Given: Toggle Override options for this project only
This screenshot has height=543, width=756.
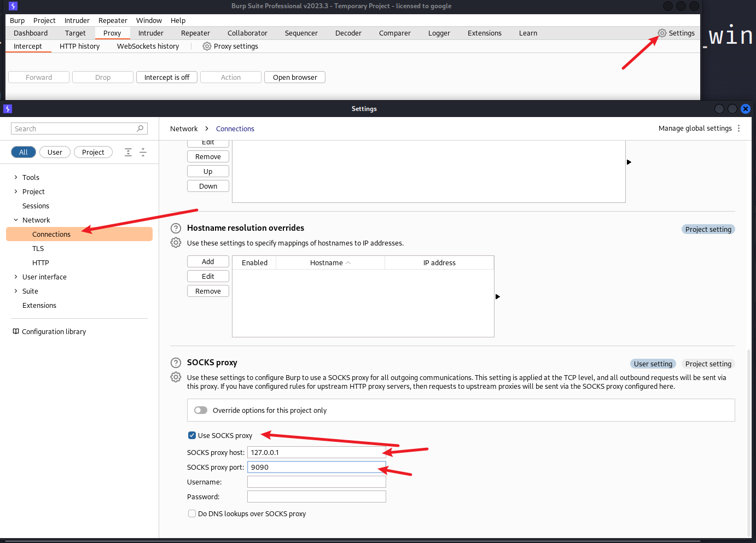Looking at the screenshot, I should click(201, 411).
